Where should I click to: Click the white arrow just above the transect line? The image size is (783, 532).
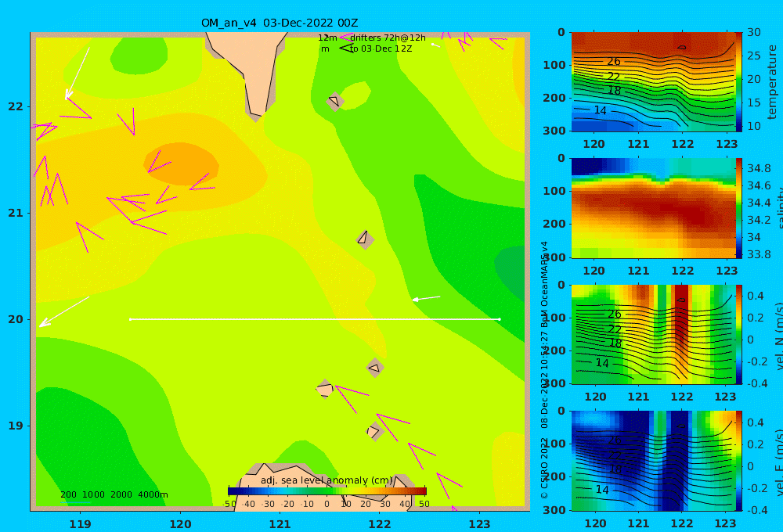[426, 298]
